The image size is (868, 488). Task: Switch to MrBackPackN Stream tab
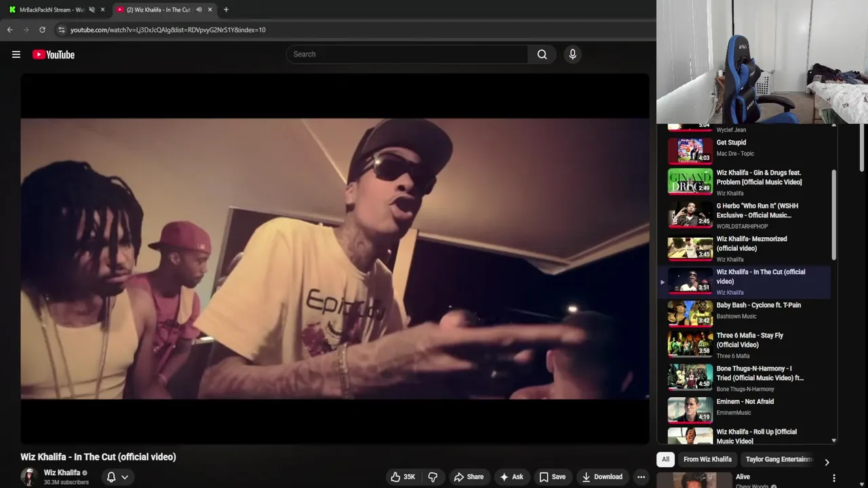52,9
